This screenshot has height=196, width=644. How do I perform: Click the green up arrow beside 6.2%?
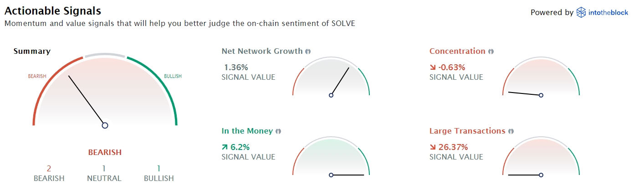225,147
